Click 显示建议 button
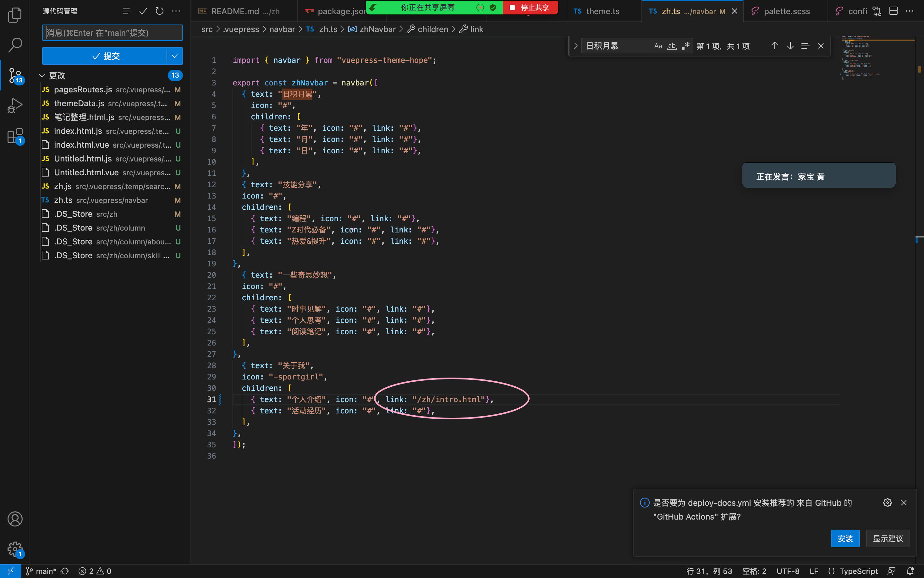924x578 pixels. point(888,538)
